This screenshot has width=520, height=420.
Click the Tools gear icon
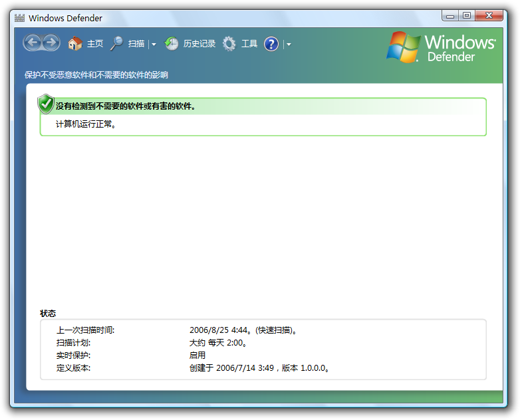(x=229, y=43)
